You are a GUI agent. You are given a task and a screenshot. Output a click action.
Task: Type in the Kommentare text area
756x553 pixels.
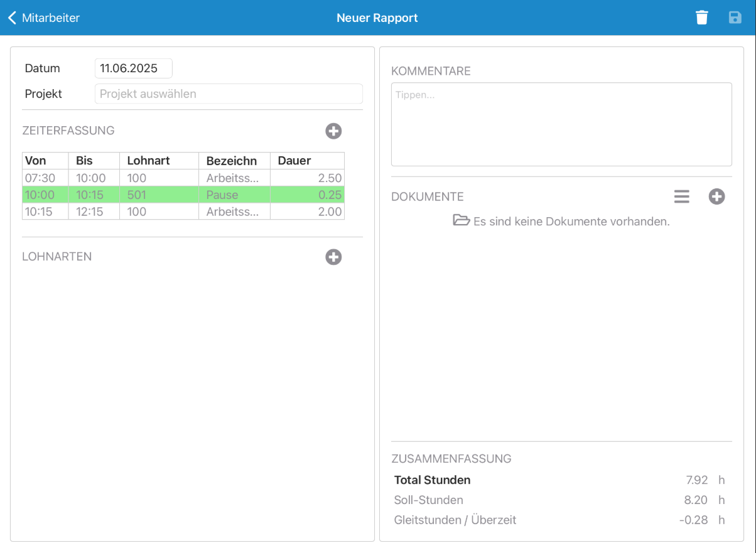pos(561,124)
